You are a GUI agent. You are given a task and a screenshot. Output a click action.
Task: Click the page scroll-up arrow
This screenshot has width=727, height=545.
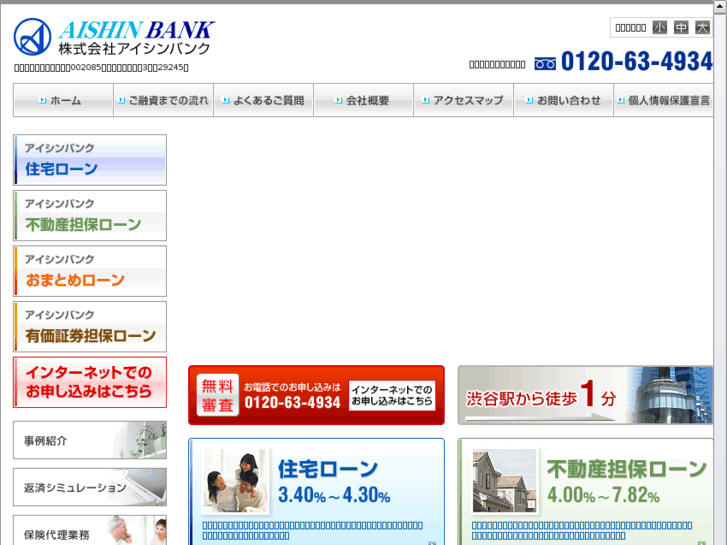pos(720,8)
